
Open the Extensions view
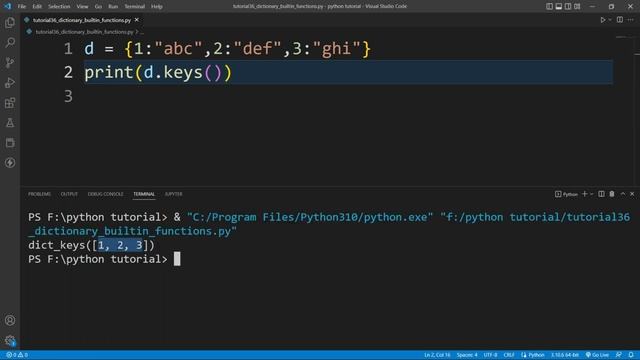click(10, 102)
